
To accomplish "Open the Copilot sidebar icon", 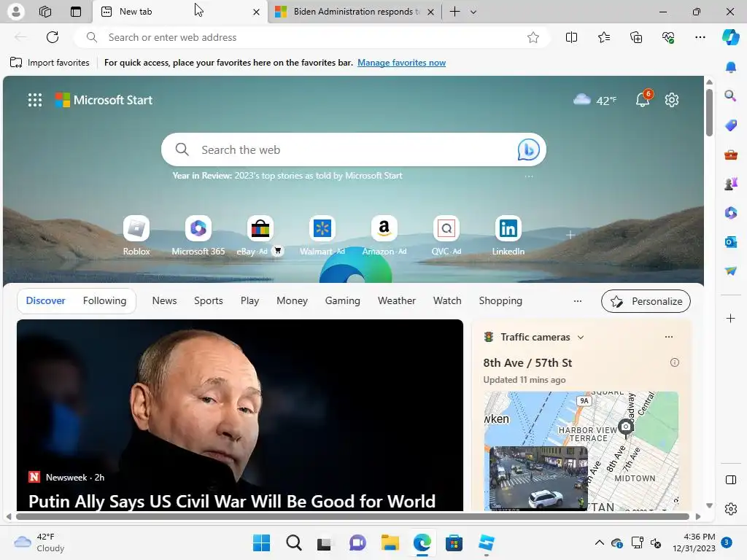I will [730, 37].
